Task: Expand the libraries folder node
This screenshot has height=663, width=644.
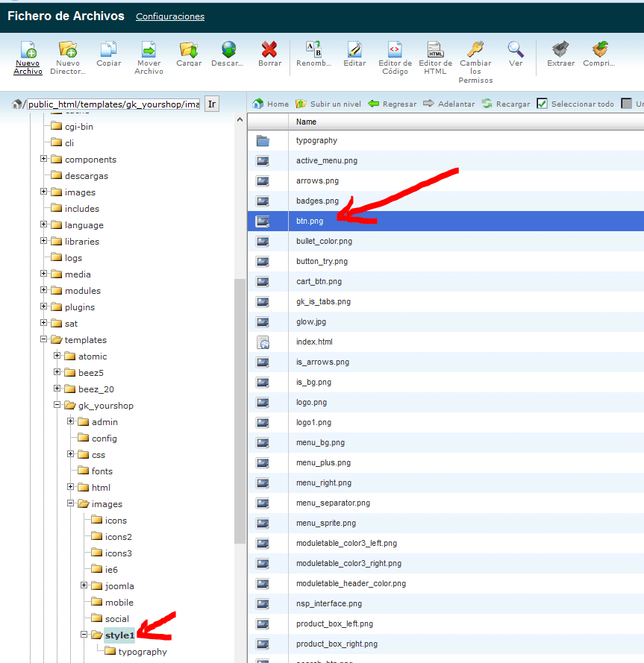Action: pos(43,241)
